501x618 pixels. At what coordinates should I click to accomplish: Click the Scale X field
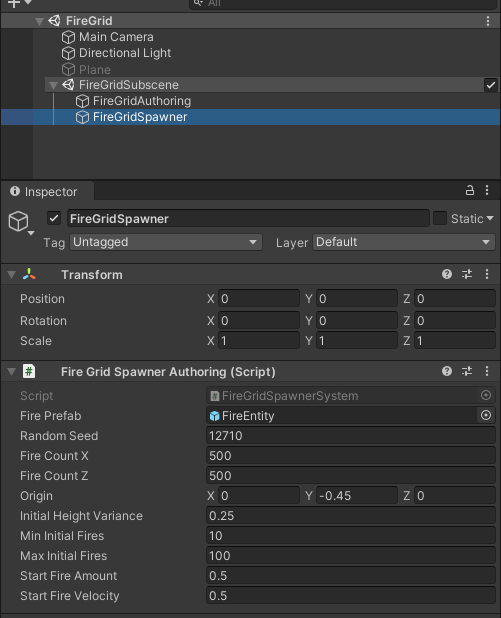(x=259, y=341)
